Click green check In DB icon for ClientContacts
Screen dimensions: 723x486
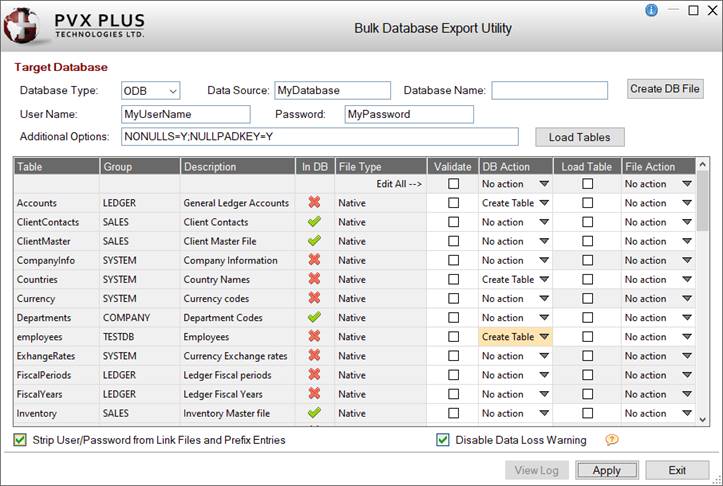(314, 222)
